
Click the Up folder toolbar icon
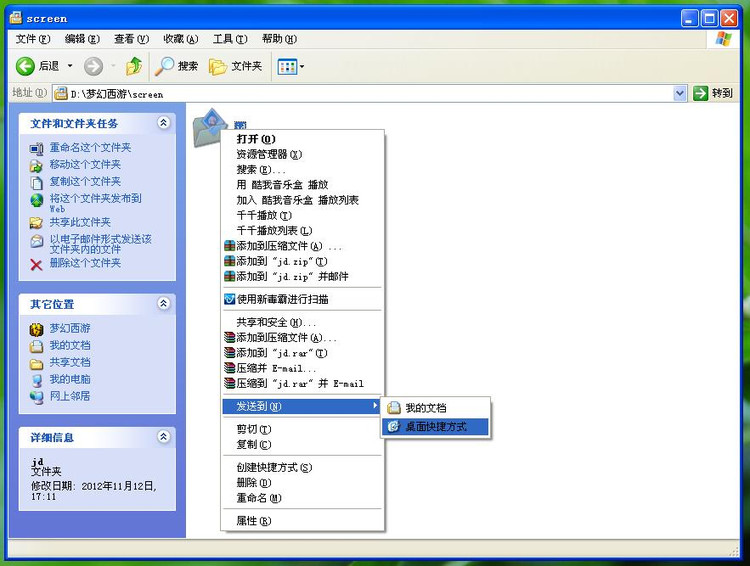coord(134,66)
